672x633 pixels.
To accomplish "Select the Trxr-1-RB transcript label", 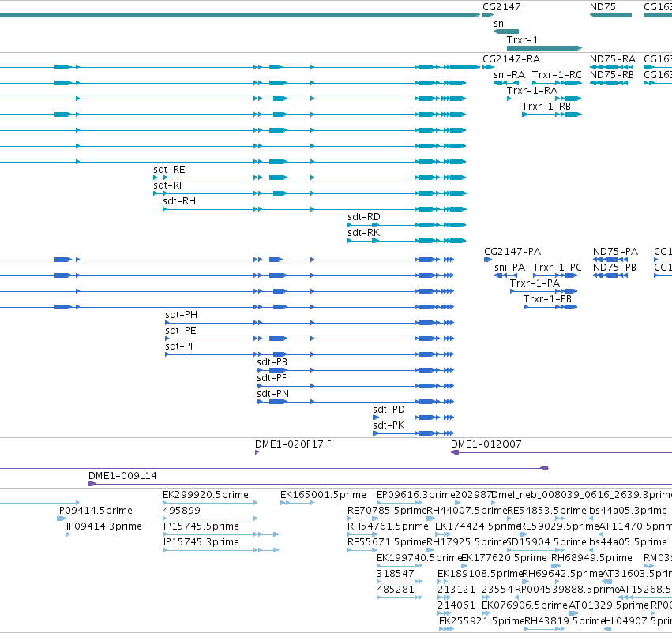I will [546, 107].
